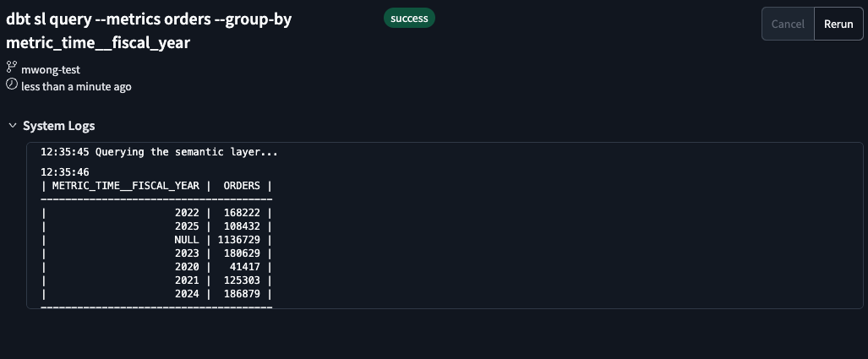This screenshot has height=359, width=868.
Task: Click the "less than a minute ago" text
Action: click(x=76, y=86)
